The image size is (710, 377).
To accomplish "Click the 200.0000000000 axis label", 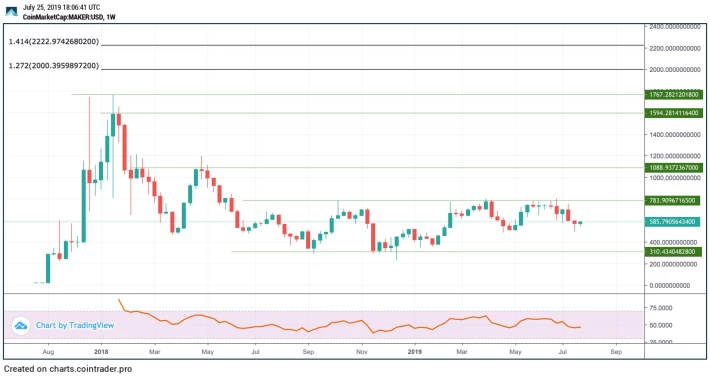I will (673, 264).
